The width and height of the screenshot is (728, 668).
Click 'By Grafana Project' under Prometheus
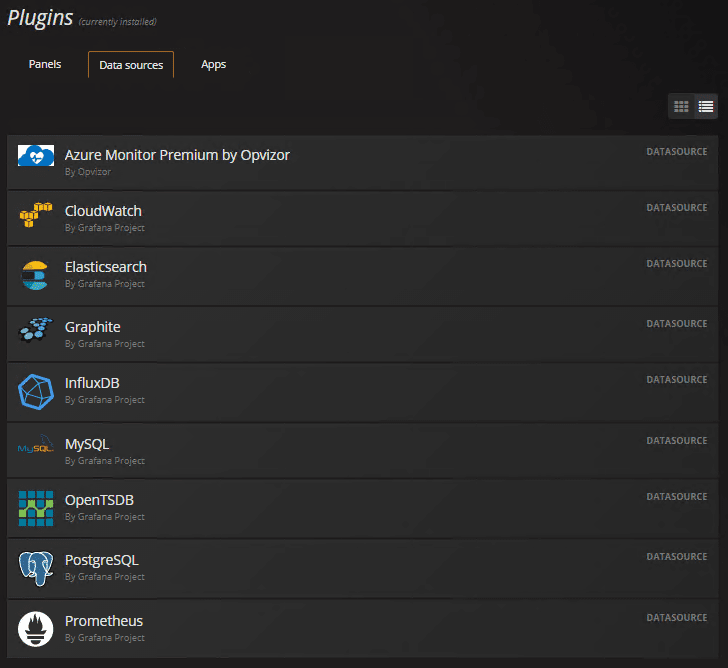point(105,638)
